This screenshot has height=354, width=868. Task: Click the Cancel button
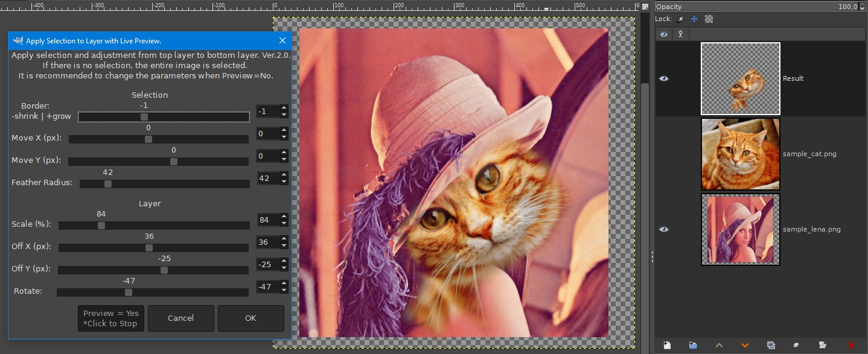(x=180, y=318)
